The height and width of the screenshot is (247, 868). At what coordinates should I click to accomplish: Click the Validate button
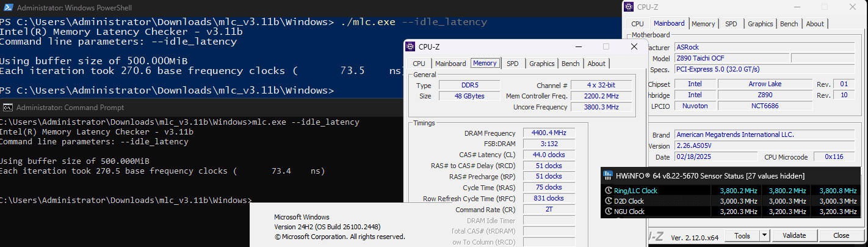pyautogui.click(x=794, y=235)
